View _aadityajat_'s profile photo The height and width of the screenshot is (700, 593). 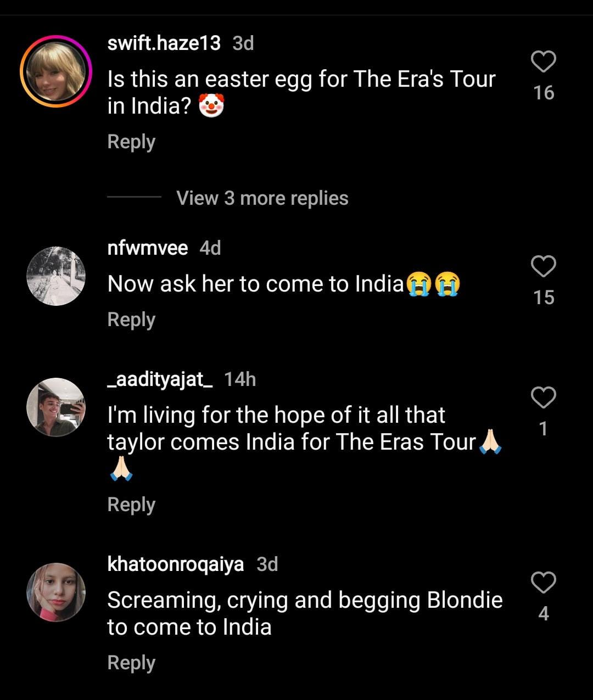(56, 407)
